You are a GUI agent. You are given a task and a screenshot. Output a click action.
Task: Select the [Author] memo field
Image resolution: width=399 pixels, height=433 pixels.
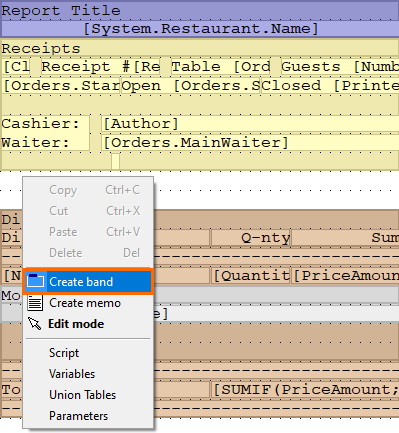pyautogui.click(x=250, y=124)
